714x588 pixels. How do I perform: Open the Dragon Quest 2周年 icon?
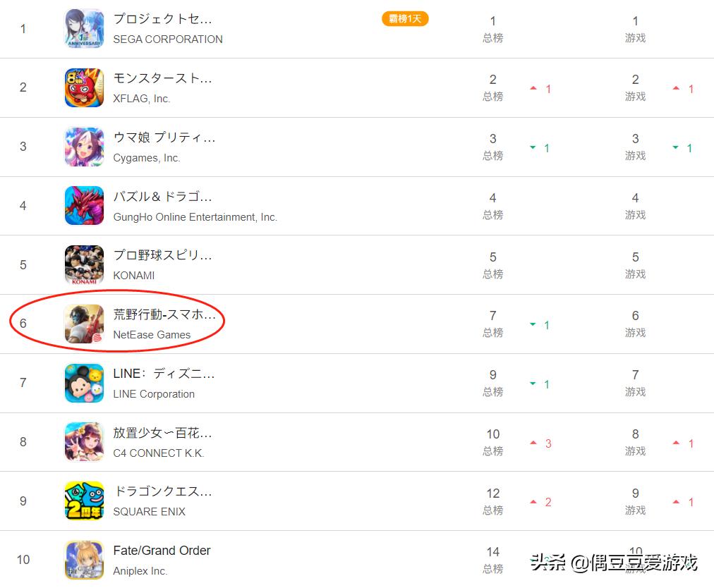84,501
